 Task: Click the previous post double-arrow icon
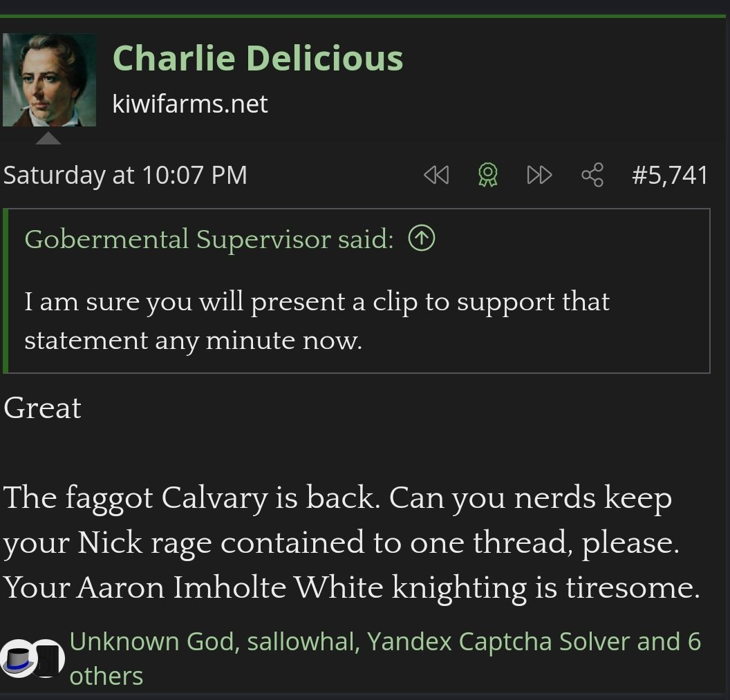436,176
